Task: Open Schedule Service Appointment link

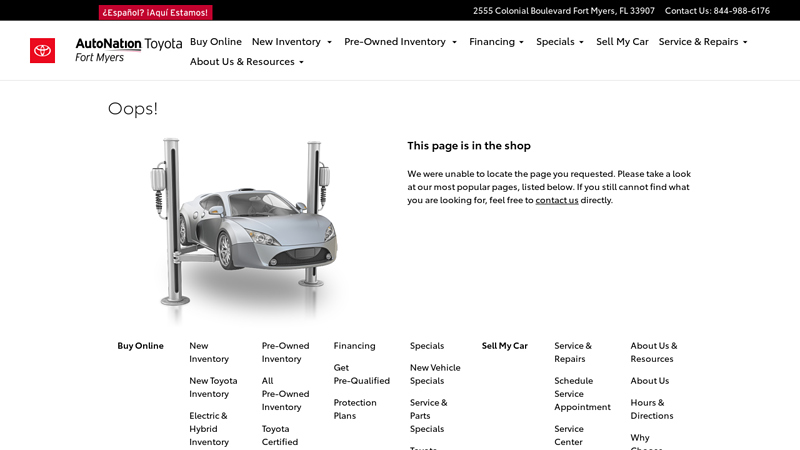Action: [x=582, y=393]
